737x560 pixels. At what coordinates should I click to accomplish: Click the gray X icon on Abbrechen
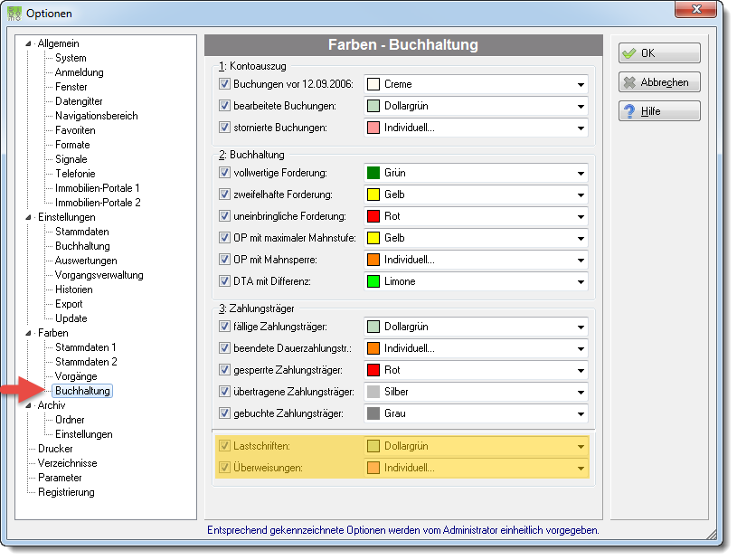[x=629, y=82]
